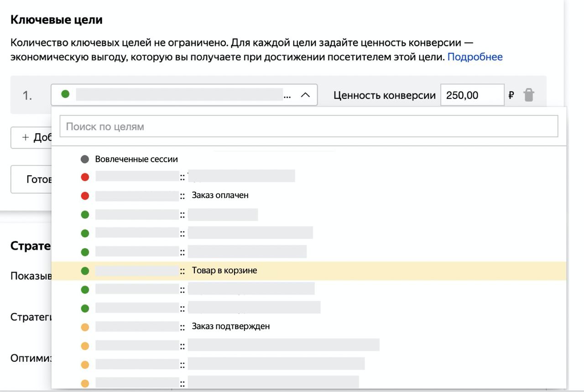Click the yellow dot beside Заказ подтвержден

(x=85, y=327)
